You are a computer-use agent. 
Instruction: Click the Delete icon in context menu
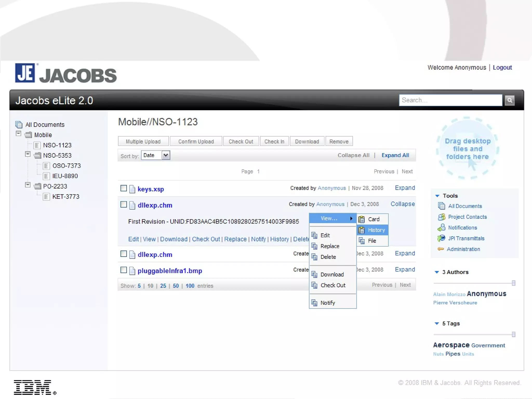tap(314, 257)
